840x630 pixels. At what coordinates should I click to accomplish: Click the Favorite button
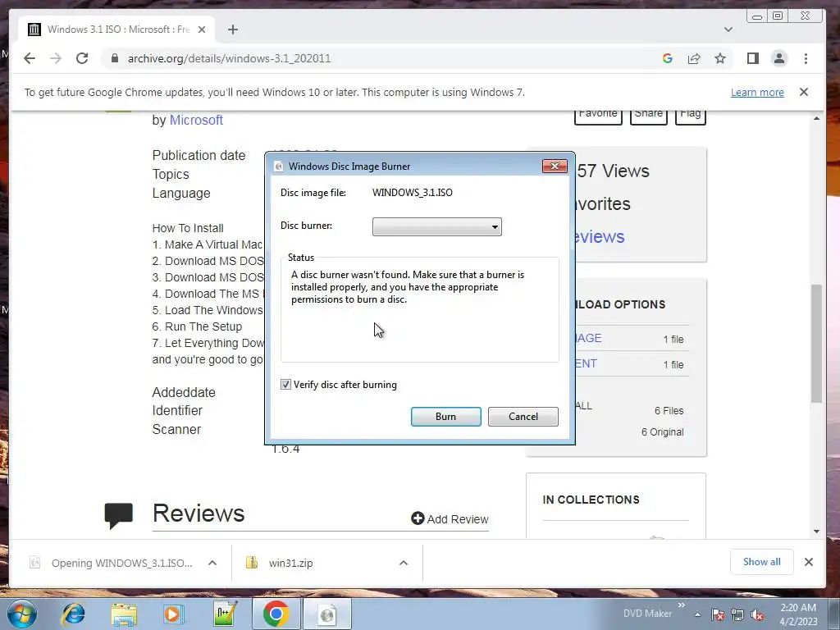coord(598,115)
